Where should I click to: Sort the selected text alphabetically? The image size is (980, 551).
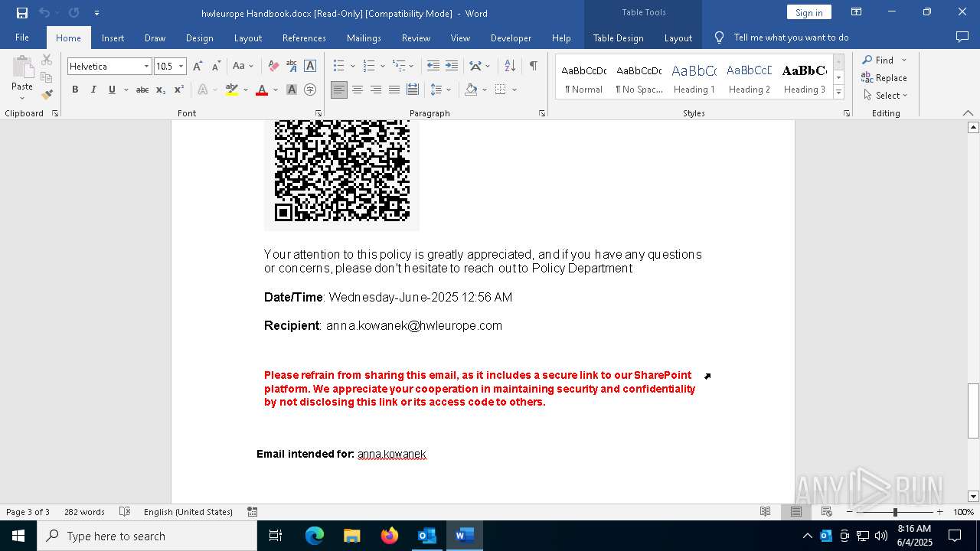(x=510, y=67)
